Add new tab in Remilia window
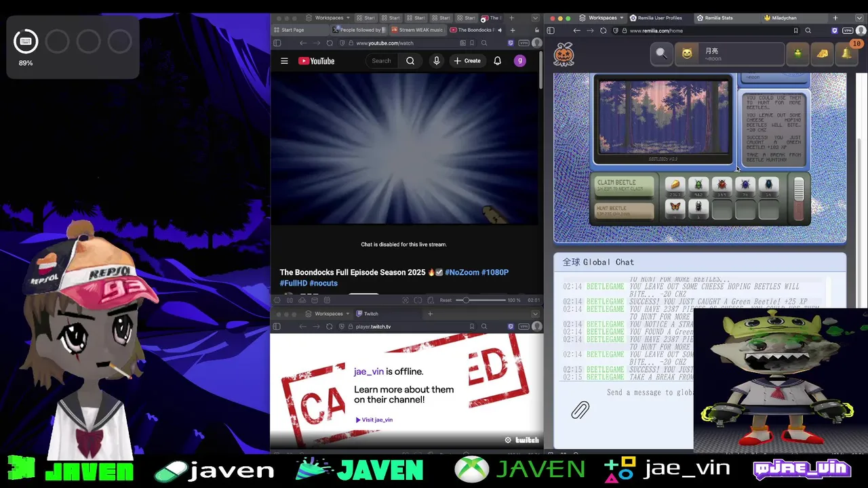The width and height of the screenshot is (868, 488). [x=835, y=18]
